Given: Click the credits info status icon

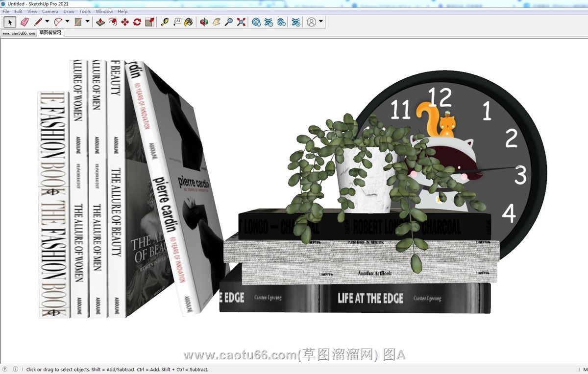Looking at the screenshot, I should click(x=15, y=369).
